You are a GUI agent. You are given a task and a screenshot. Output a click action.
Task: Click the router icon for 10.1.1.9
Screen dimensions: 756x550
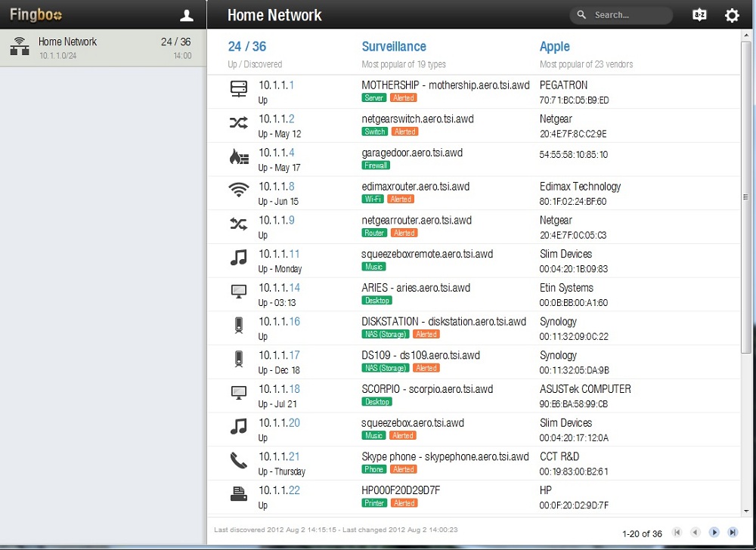click(239, 224)
